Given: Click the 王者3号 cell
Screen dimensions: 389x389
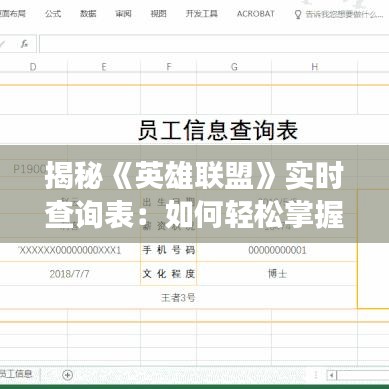Looking at the screenshot, I should tap(178, 297).
